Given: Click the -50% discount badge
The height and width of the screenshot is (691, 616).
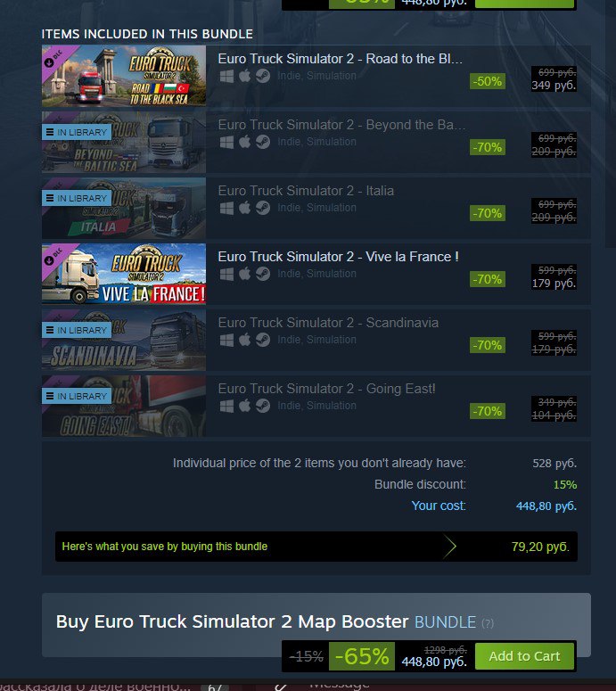Looking at the screenshot, I should coord(488,81).
